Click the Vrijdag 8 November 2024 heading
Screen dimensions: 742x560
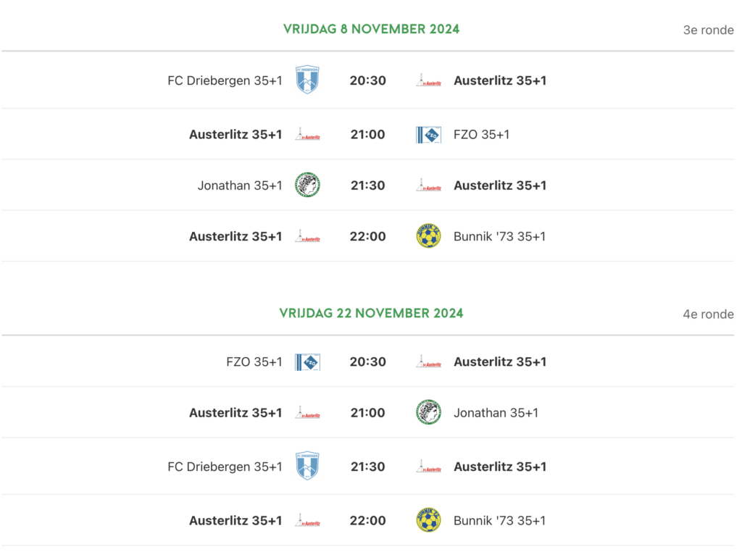click(x=371, y=29)
